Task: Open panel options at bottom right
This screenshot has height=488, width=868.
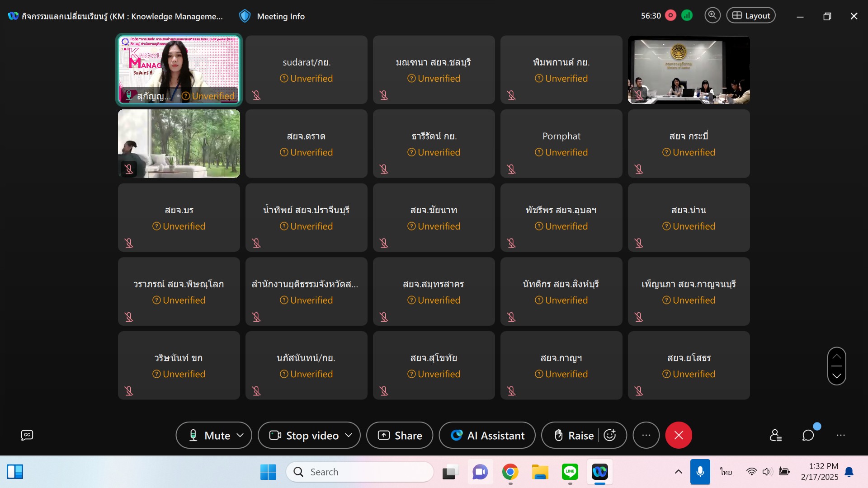Action: (x=840, y=435)
